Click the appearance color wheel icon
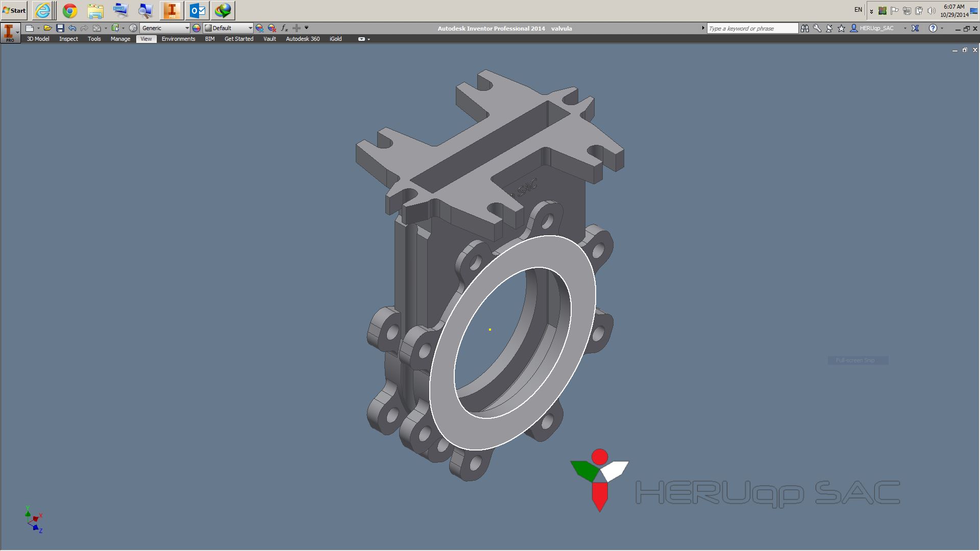The width and height of the screenshot is (980, 551). 197,28
